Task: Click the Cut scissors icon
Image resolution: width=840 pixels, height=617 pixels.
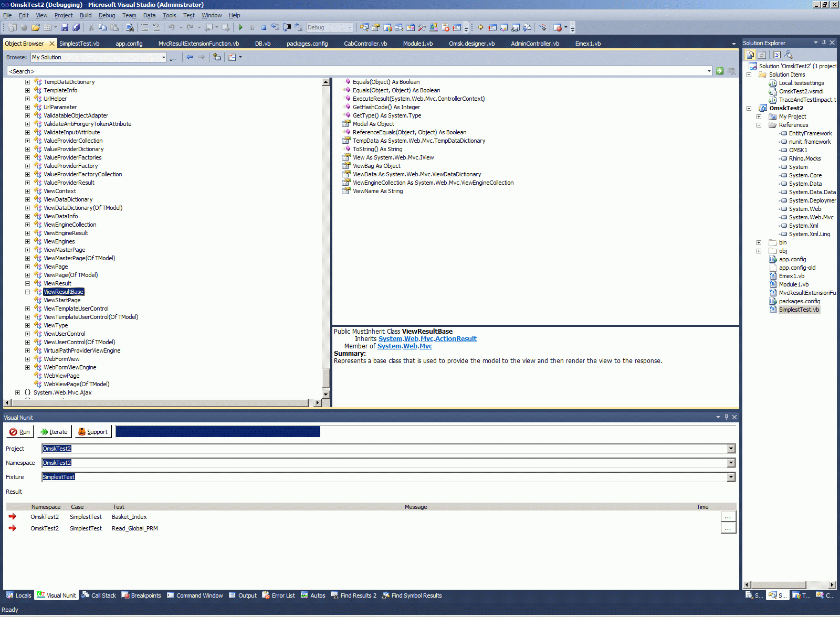Action: point(91,27)
